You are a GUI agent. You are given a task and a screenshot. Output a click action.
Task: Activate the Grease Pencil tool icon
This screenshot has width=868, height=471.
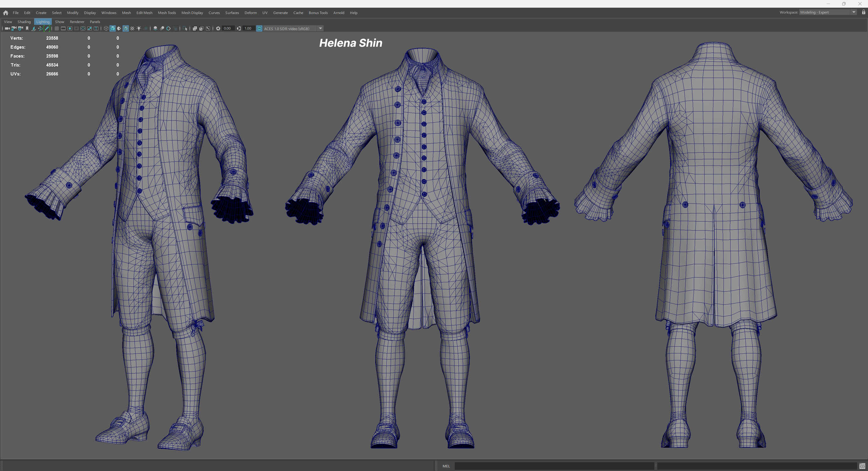47,29
